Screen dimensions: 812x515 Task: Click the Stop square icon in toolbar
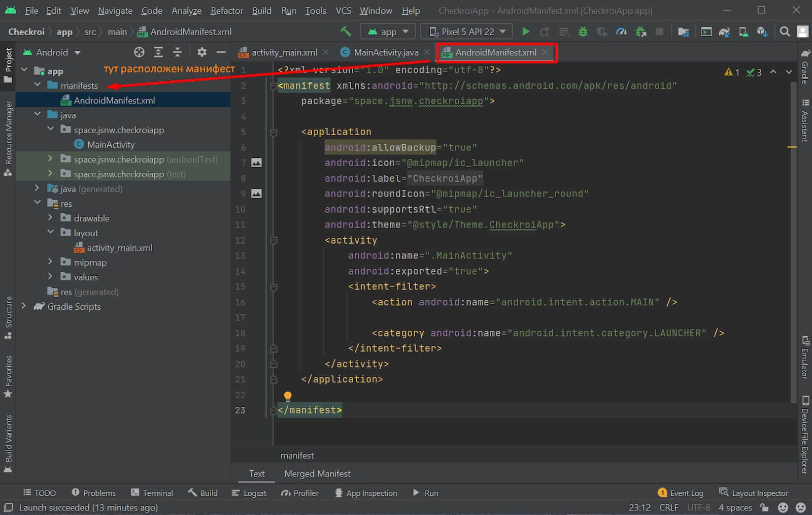660,31
